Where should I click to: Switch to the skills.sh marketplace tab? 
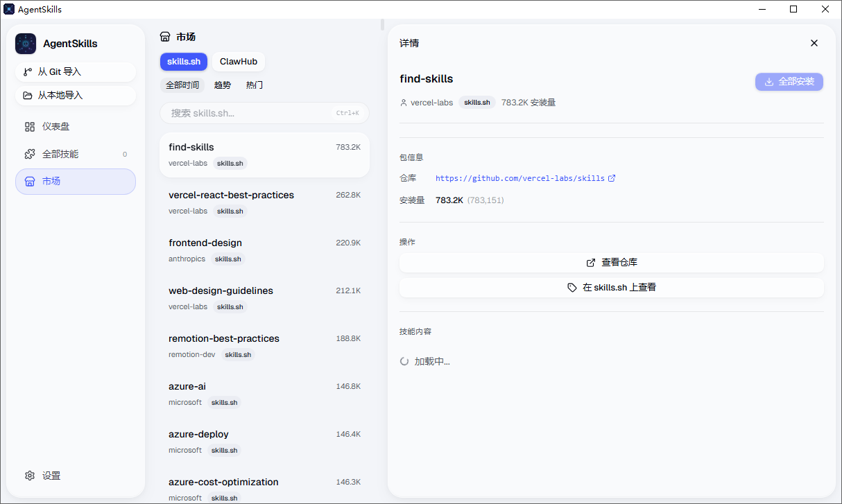[x=183, y=61]
